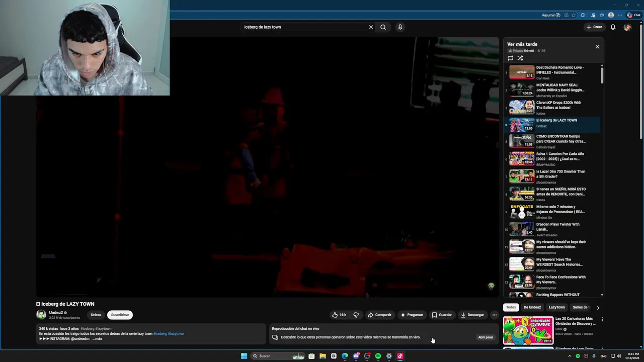The height and width of the screenshot is (362, 644).
Task: Show more filter chips with right chevron
Action: (598, 307)
